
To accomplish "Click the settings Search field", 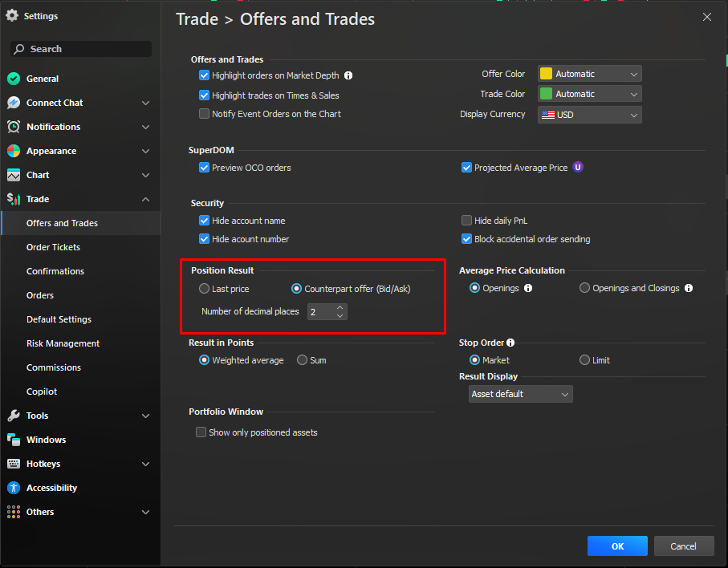I will point(80,49).
